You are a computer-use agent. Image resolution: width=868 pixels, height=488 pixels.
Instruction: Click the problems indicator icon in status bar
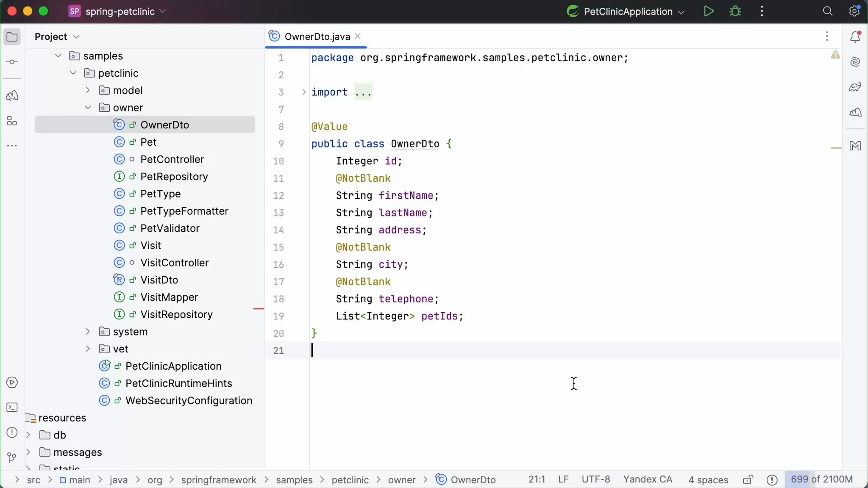[x=772, y=480]
